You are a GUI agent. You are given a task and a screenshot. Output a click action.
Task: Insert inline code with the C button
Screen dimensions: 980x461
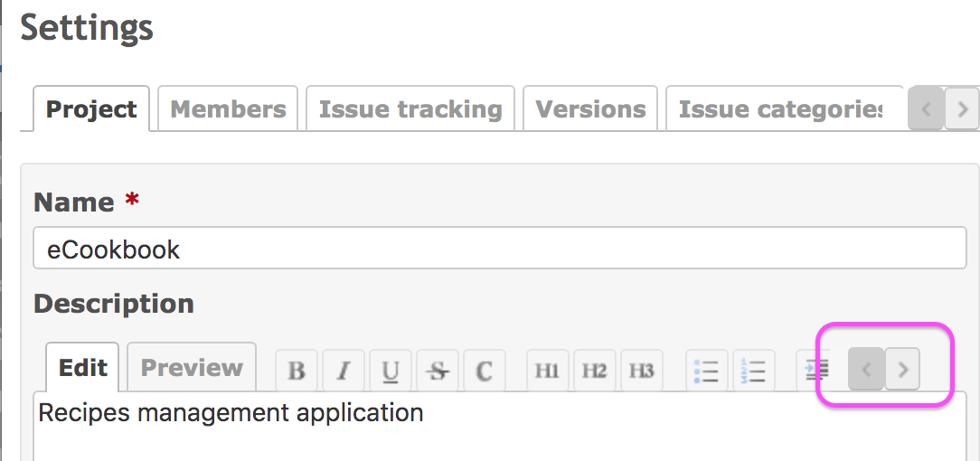click(485, 371)
